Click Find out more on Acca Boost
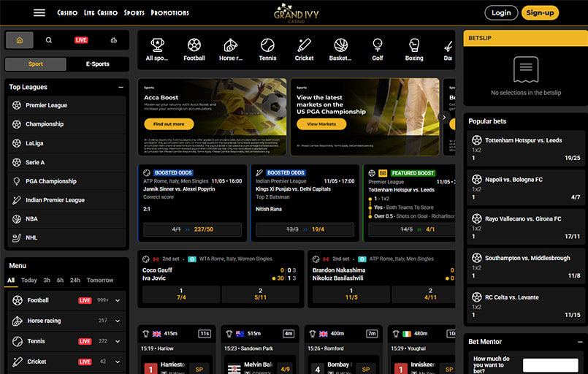Image resolution: width=588 pixels, height=374 pixels. click(x=169, y=124)
